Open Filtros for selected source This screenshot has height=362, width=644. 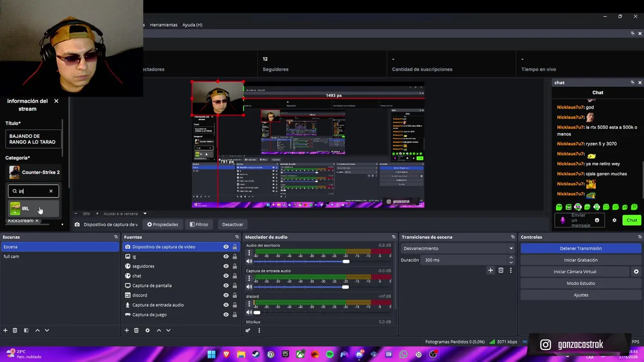click(x=199, y=224)
